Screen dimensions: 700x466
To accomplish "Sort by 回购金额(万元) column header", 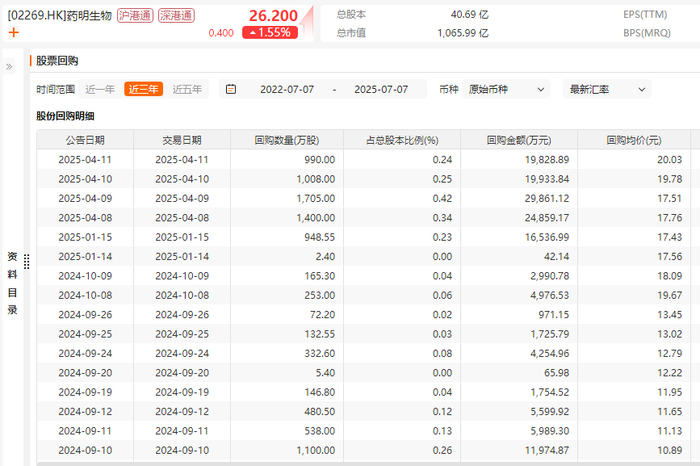I will point(519,140).
